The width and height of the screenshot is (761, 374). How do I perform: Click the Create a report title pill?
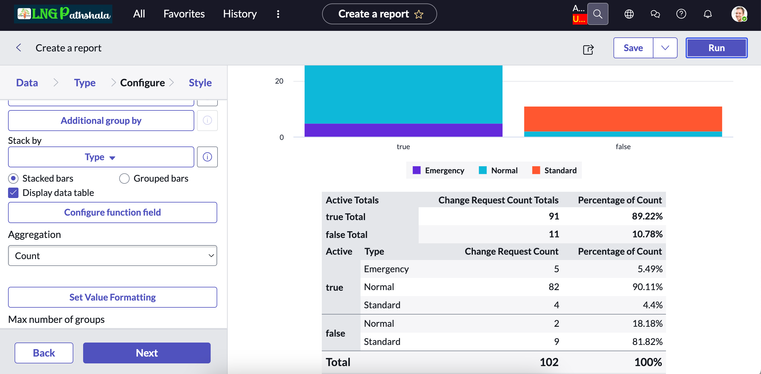tap(380, 14)
